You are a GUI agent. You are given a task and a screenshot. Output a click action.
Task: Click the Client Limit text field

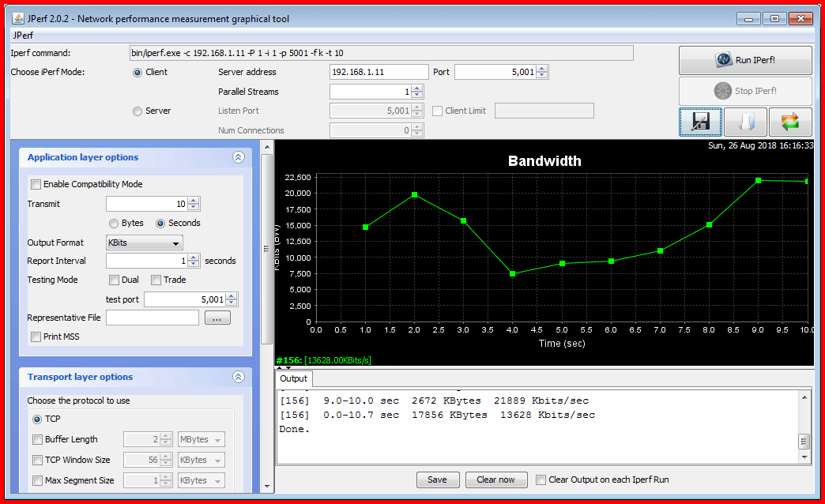click(544, 111)
